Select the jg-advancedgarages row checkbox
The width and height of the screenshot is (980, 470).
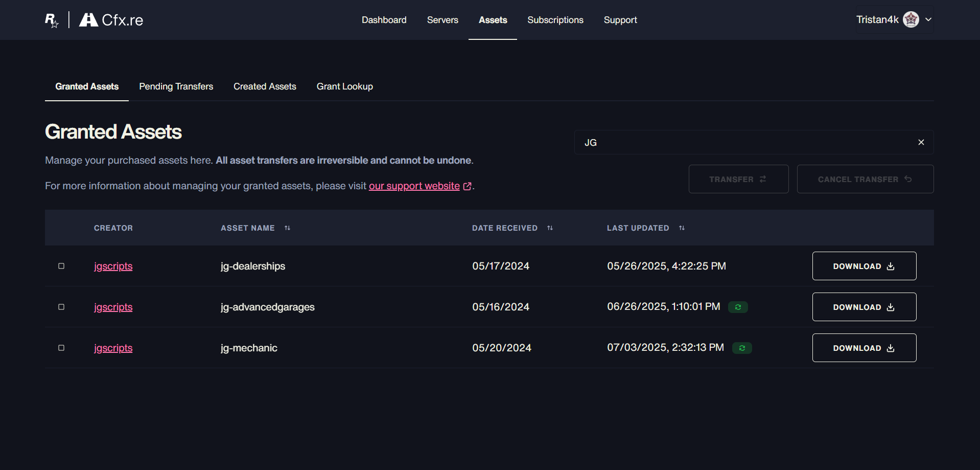point(61,307)
